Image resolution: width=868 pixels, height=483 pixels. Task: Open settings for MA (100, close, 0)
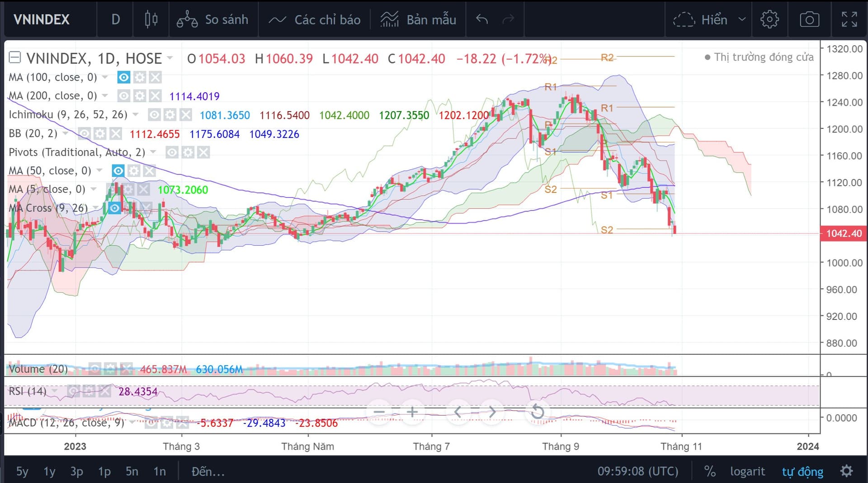click(x=140, y=77)
